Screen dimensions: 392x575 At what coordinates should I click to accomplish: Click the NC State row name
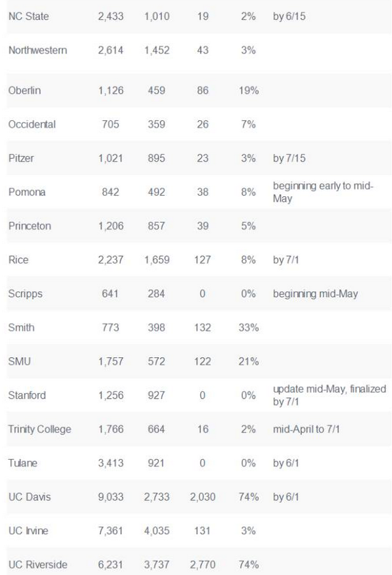28,16
